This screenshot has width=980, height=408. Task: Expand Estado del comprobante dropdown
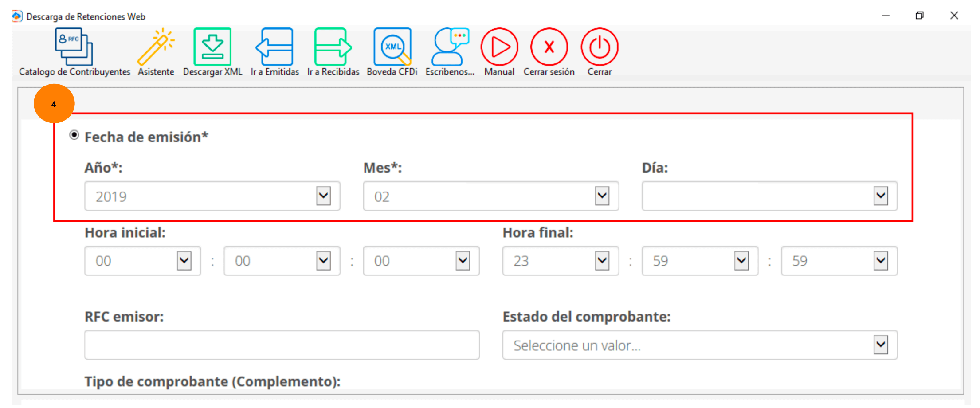880,345
